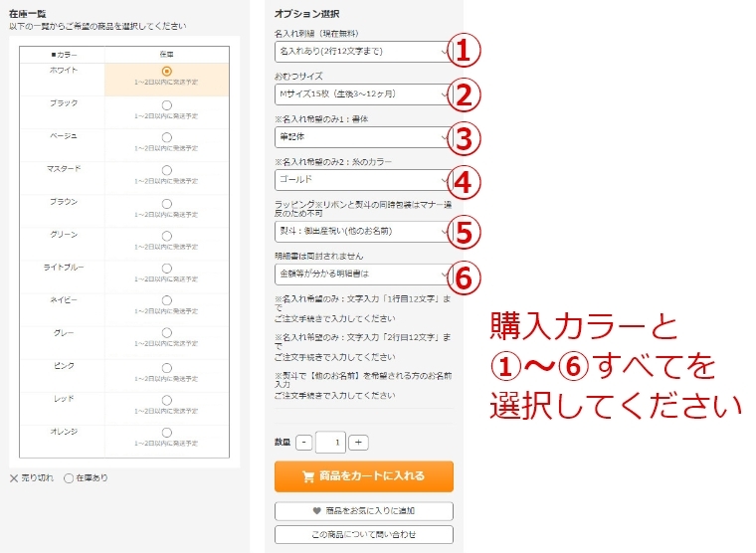This screenshot has height=553, width=756.
Task: Increase quantity with the plus button
Action: (x=359, y=443)
